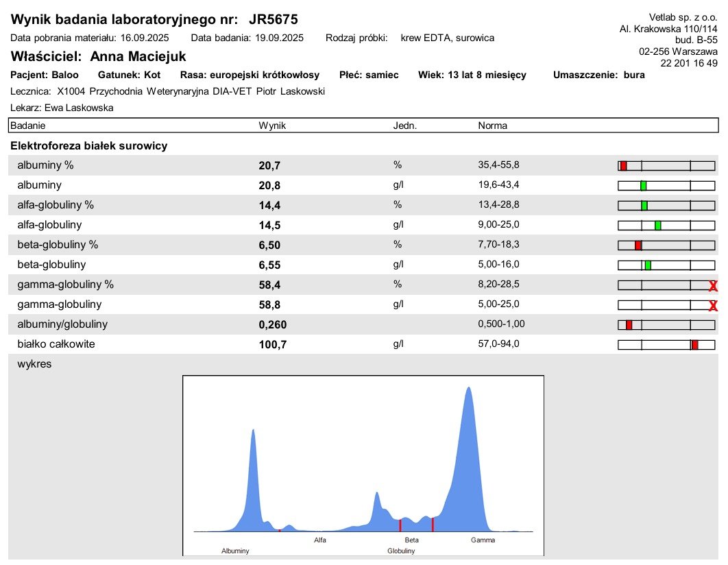Click the report number JR5675
The width and height of the screenshot is (728, 565).
tap(274, 19)
